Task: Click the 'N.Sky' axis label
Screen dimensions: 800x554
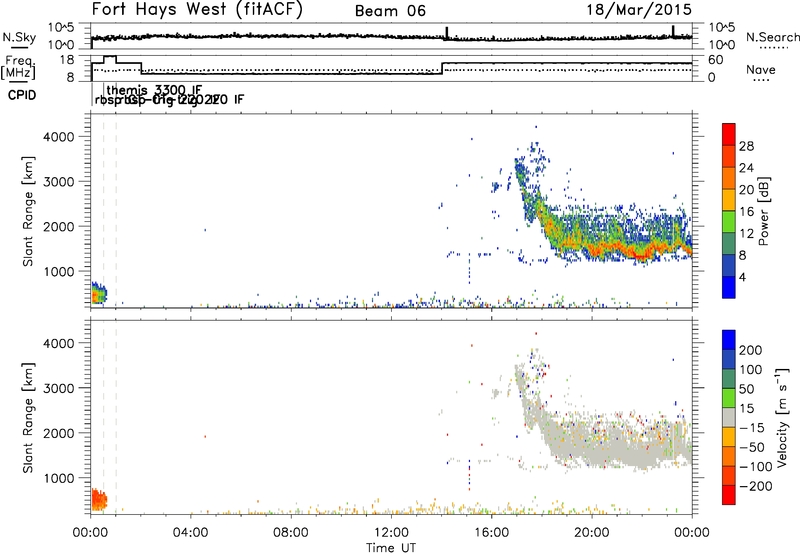Action: pyautogui.click(x=19, y=38)
